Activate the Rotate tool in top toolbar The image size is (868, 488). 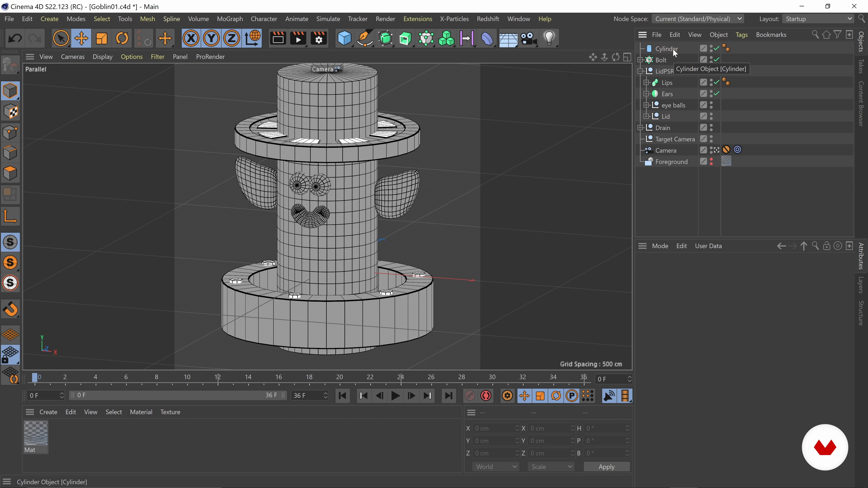pos(122,38)
